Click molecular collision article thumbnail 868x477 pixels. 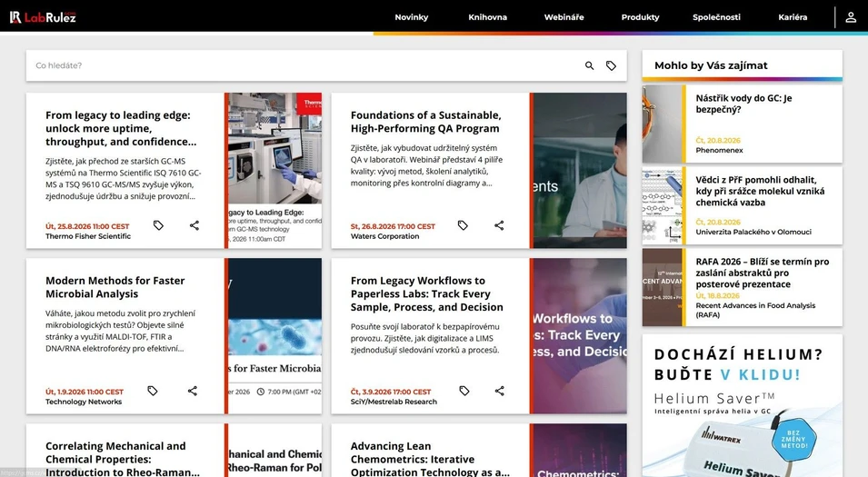coord(662,205)
